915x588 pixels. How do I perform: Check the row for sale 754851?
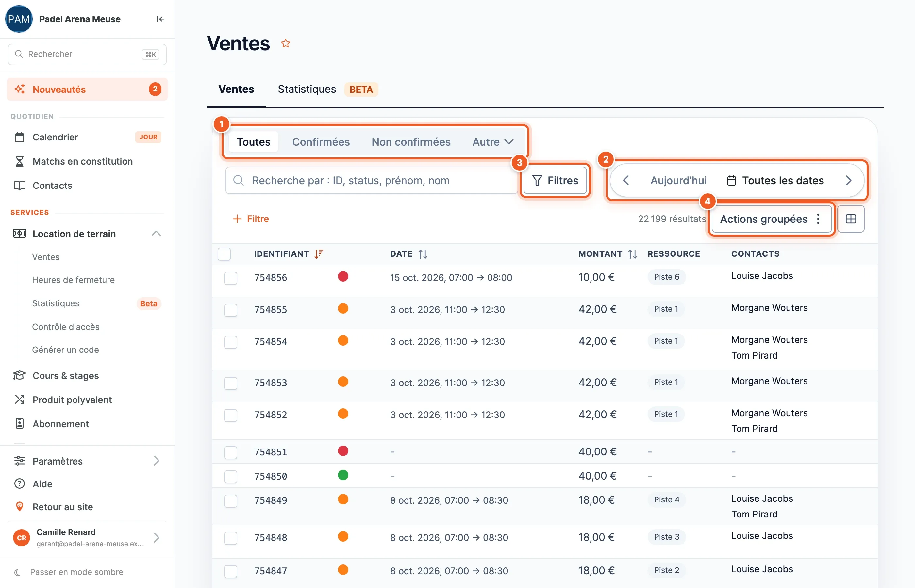231,452
